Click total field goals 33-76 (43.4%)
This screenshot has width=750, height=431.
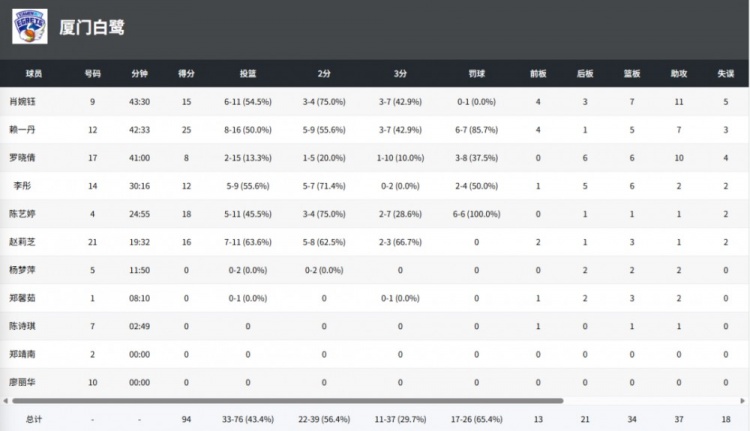(x=248, y=420)
